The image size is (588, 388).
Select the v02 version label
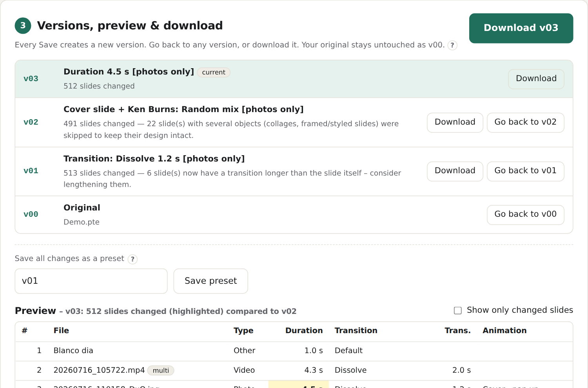pos(31,122)
